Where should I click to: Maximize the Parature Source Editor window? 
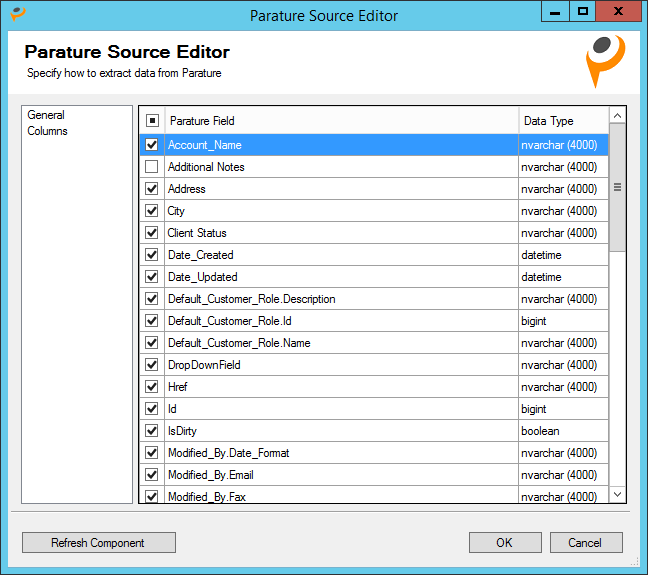[x=583, y=11]
